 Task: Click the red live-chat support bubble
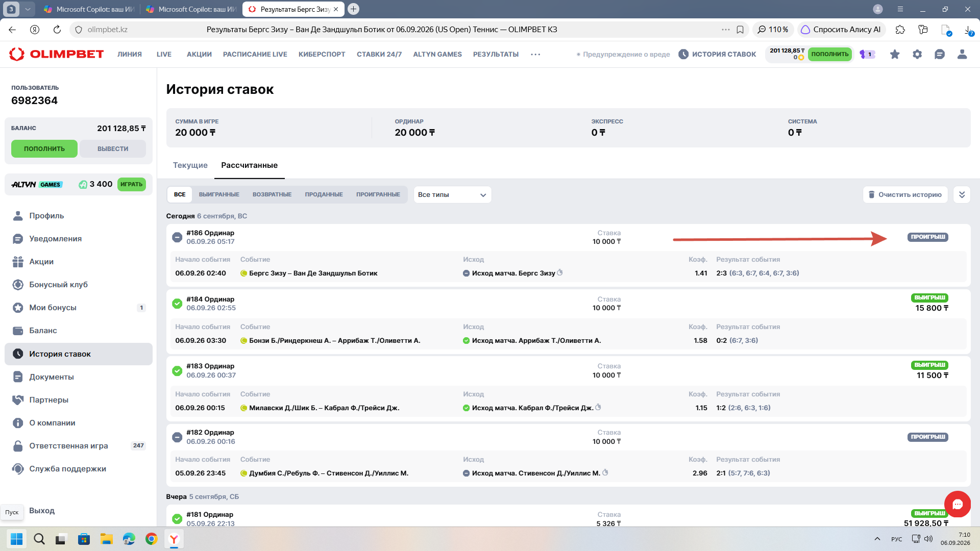[x=957, y=504]
